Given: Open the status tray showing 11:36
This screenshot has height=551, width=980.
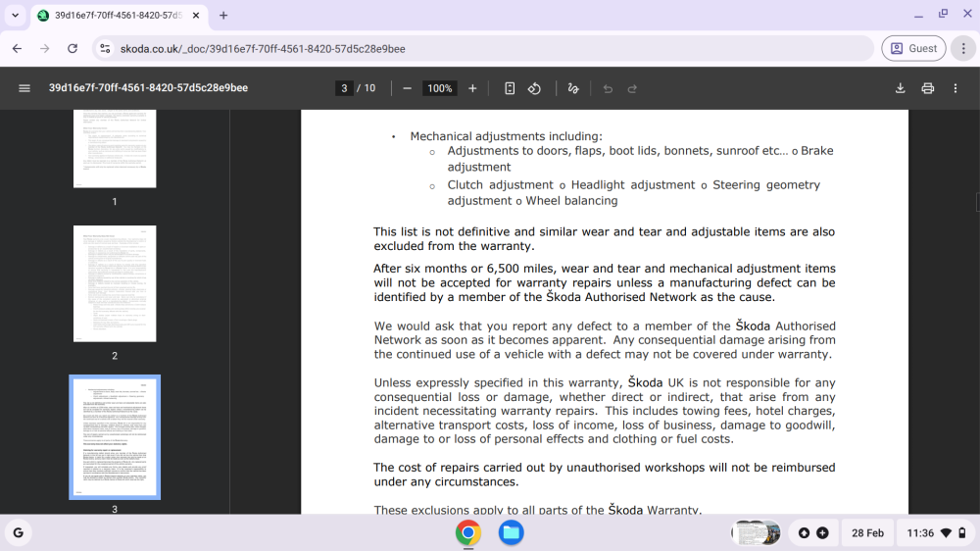Looking at the screenshot, I should pyautogui.click(x=936, y=533).
